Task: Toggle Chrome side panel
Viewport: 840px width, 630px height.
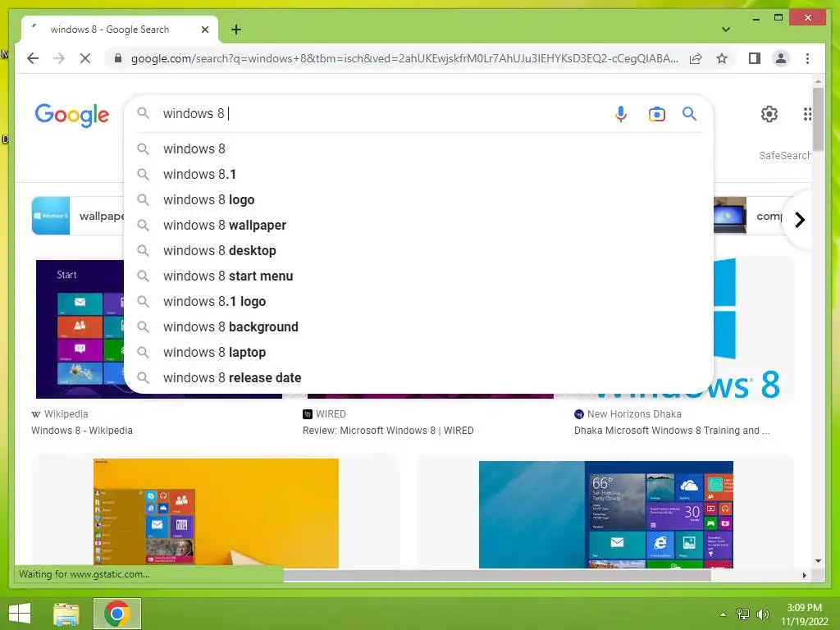Action: 755,58
